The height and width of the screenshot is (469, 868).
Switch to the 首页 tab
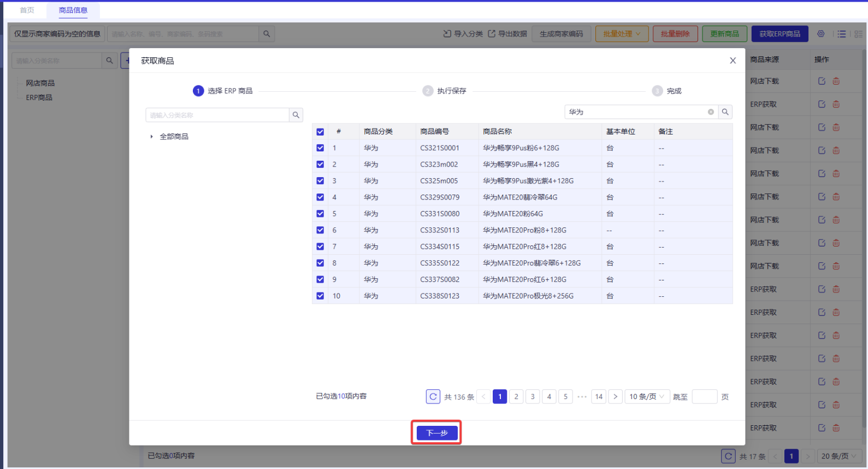(27, 10)
